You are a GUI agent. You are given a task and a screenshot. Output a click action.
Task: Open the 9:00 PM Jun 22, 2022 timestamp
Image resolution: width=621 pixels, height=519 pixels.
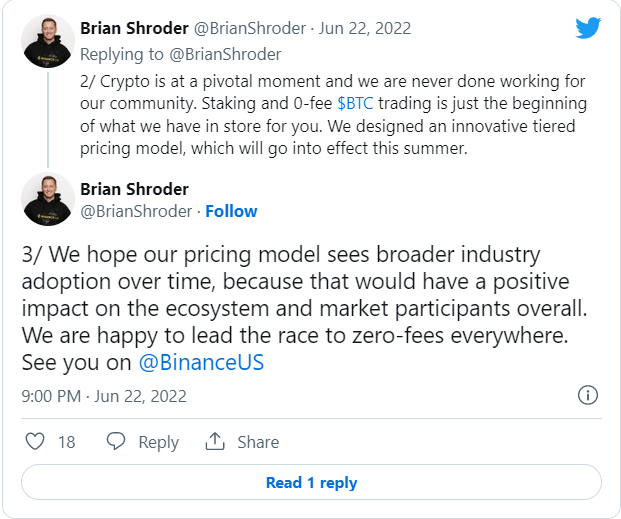pyautogui.click(x=104, y=396)
